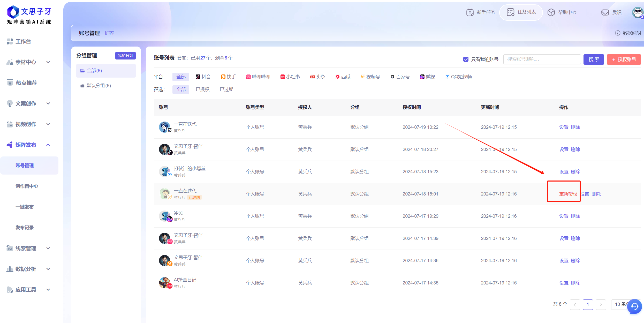Click the 扩容 link
Image resolution: width=644 pixels, height=323 pixels.
coord(109,33)
